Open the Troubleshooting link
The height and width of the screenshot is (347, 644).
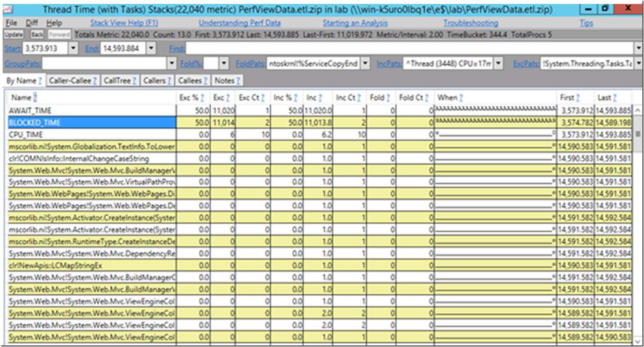(470, 23)
